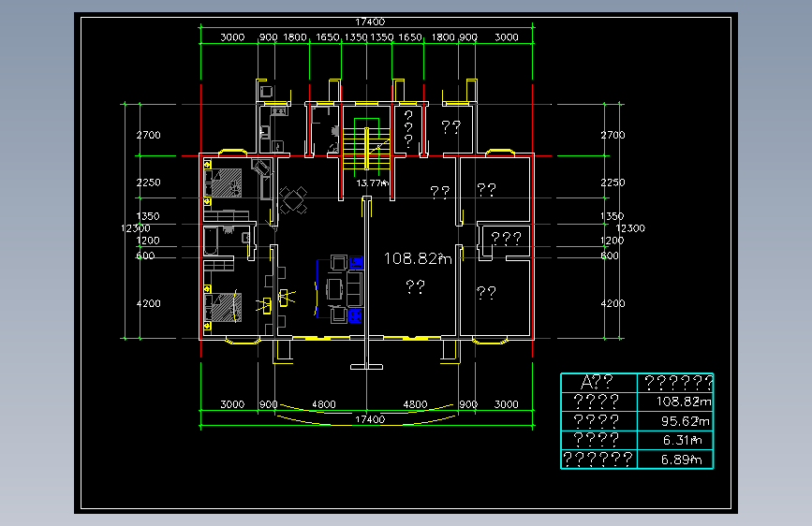Select the A?? header cell of the table
The height and width of the screenshot is (526, 812).
point(598,382)
